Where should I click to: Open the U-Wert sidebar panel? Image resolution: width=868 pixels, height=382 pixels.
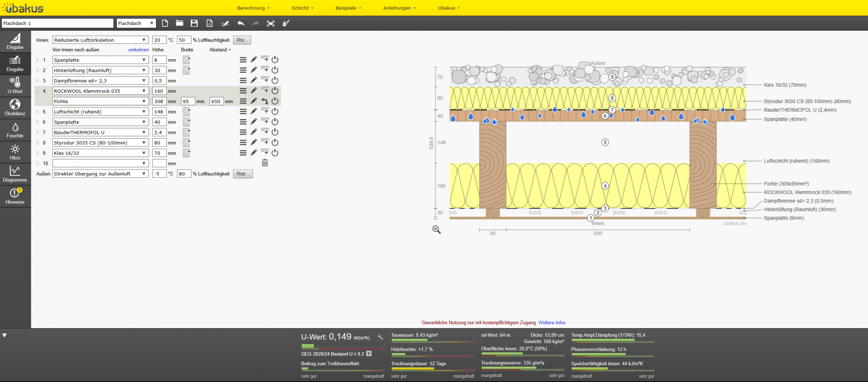(15, 85)
